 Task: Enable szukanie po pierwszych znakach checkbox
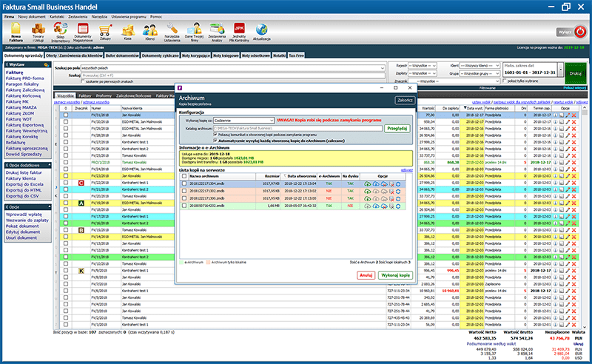[83, 81]
